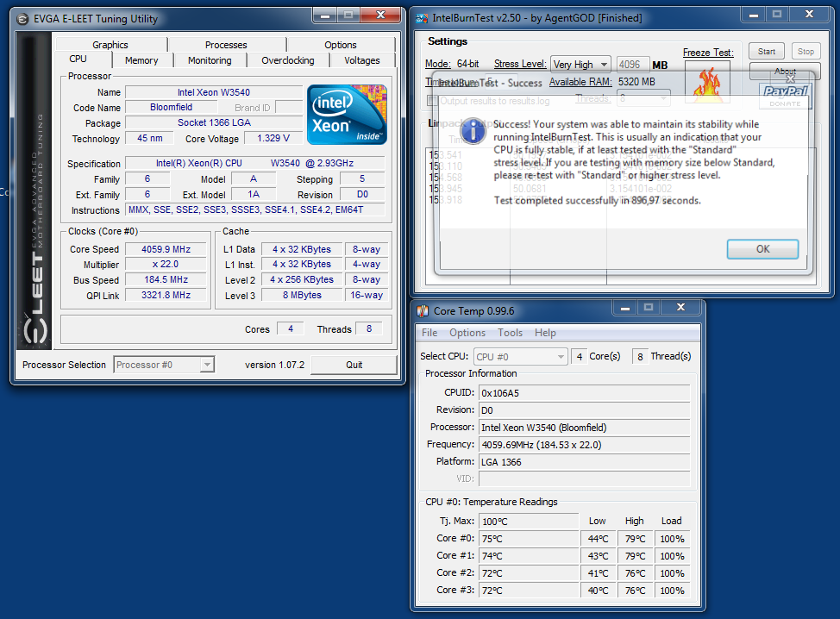840x619 pixels.
Task: Click the Available RAM value 5320 MB
Action: click(636, 82)
